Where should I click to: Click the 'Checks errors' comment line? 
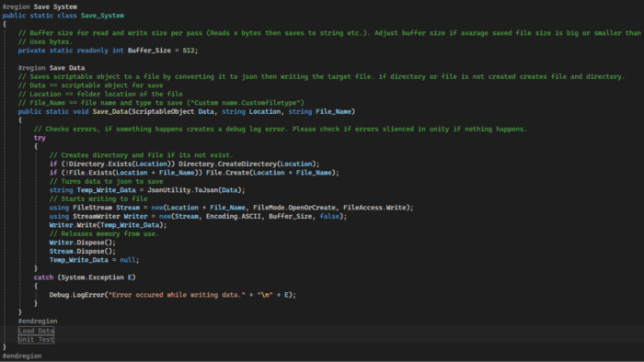280,130
